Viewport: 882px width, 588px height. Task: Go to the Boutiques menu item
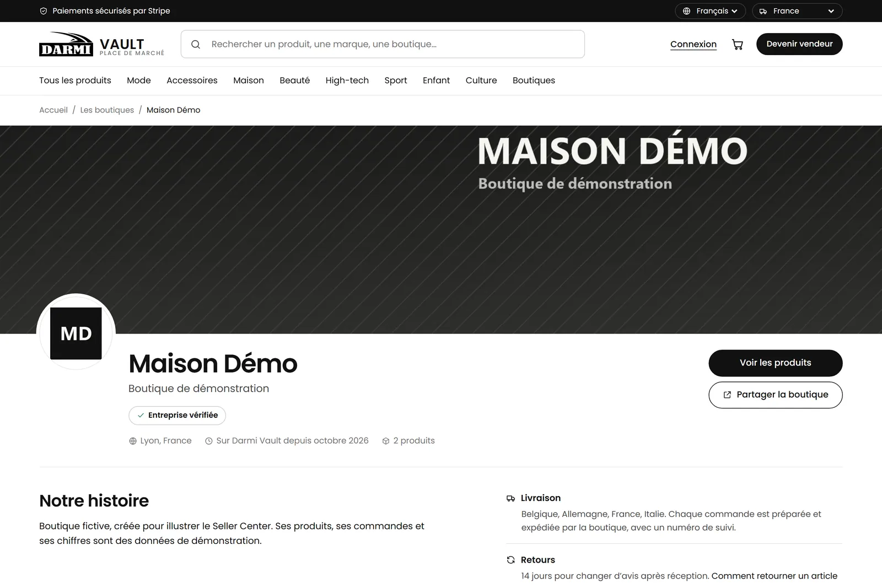(534, 80)
